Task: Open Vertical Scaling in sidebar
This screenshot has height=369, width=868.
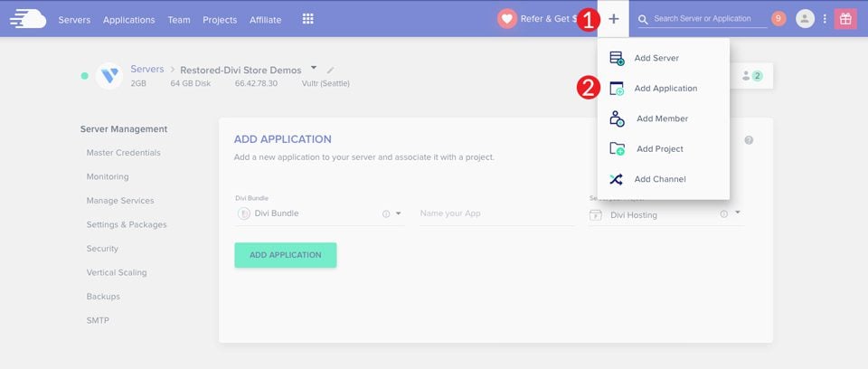Action: 117,272
